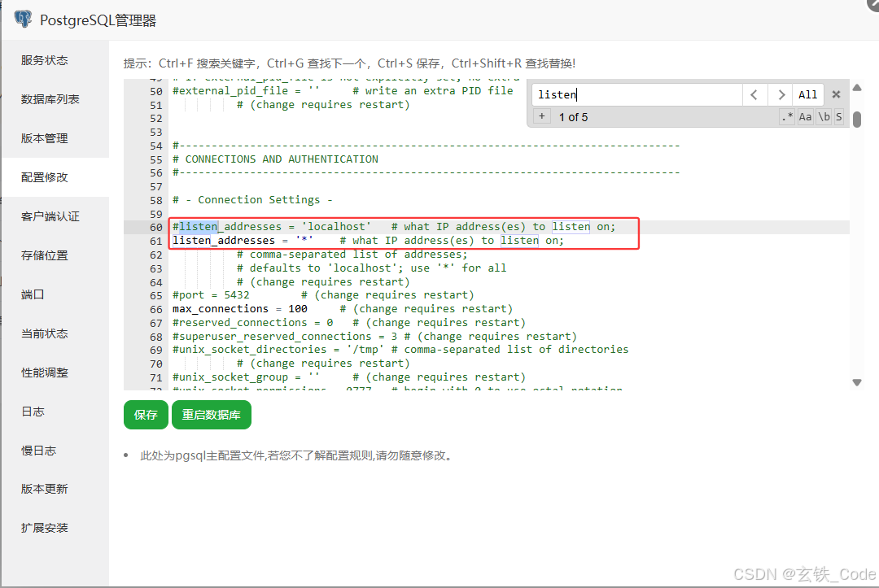
Task: Toggle case-sensitive search (Aa)
Action: (805, 116)
